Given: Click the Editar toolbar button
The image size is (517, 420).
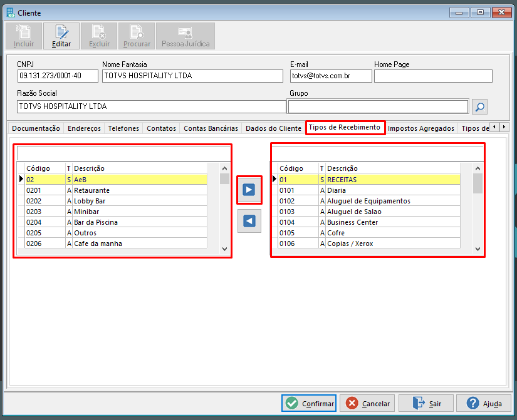Looking at the screenshot, I should pyautogui.click(x=61, y=36).
